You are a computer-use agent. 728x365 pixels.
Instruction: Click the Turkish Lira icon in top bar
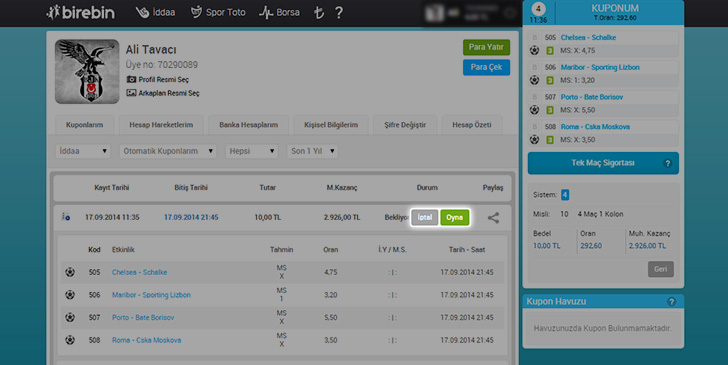318,13
